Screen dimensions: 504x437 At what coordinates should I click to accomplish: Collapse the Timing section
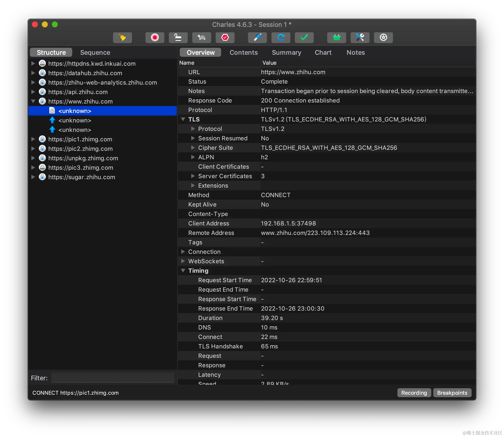183,271
